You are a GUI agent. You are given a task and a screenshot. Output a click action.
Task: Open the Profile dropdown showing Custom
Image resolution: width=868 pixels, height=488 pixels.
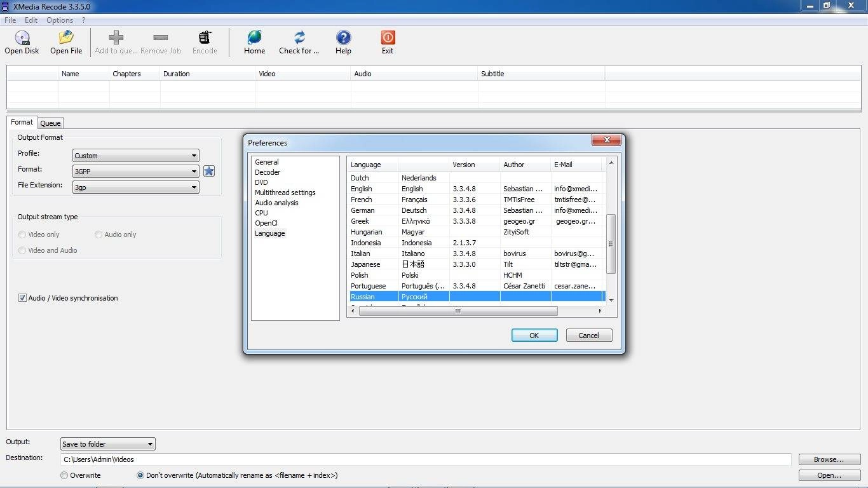point(135,156)
